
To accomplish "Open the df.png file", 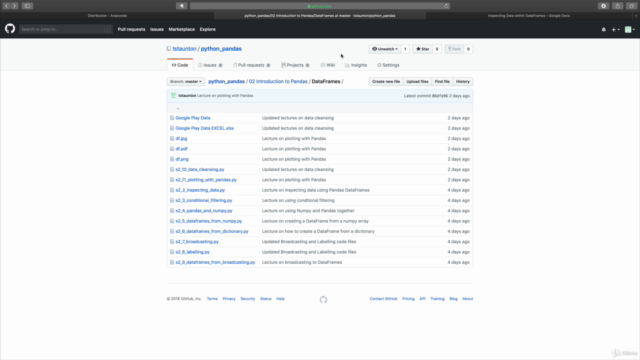I will [182, 159].
